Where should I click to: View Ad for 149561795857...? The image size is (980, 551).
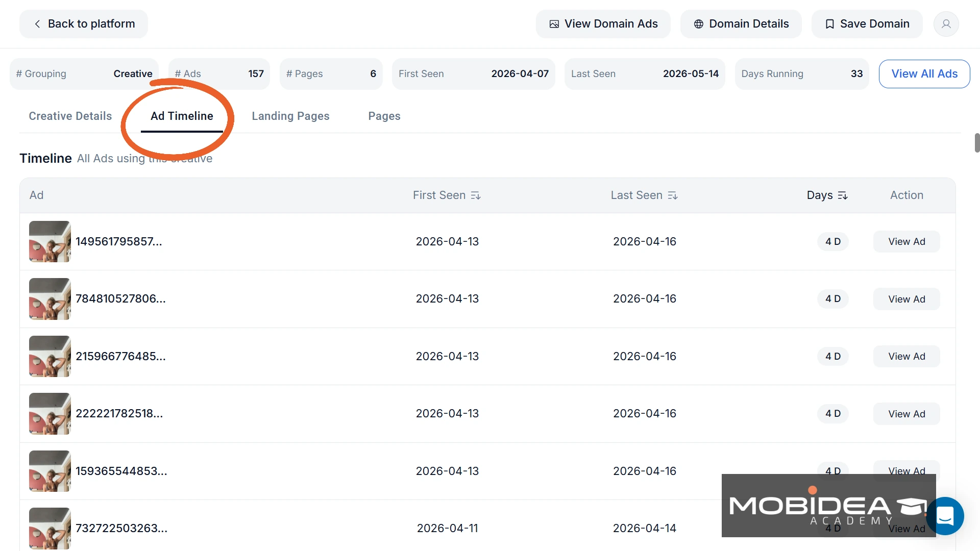pos(906,242)
